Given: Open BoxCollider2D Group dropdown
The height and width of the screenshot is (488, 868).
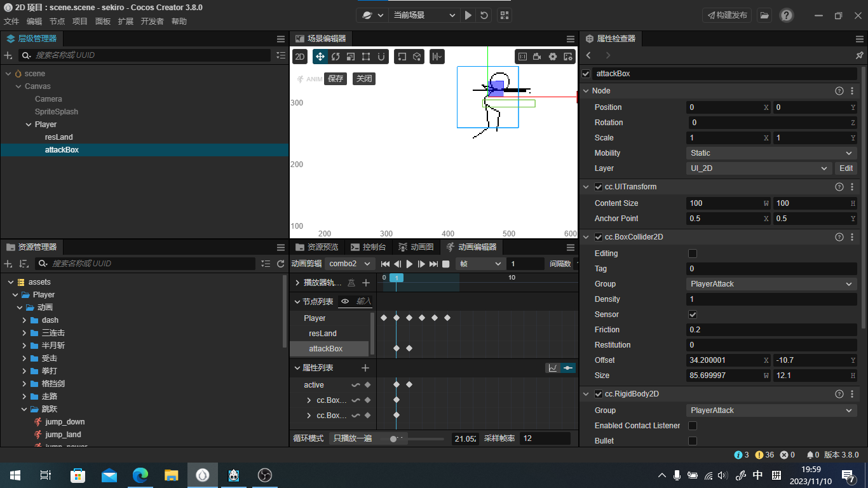Looking at the screenshot, I should coord(772,284).
